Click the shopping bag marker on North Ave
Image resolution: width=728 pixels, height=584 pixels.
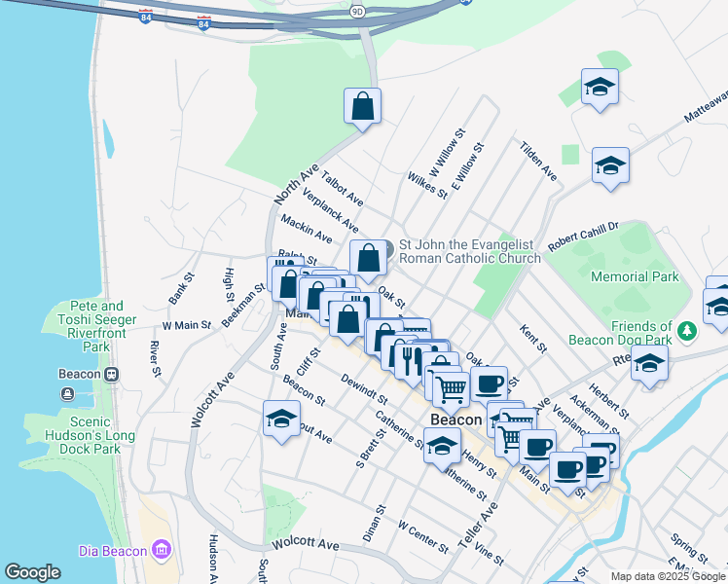(362, 109)
